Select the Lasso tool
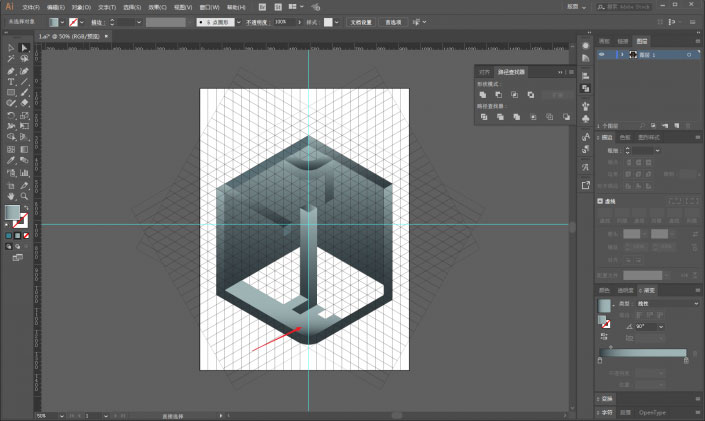This screenshot has width=705, height=421. click(x=24, y=58)
